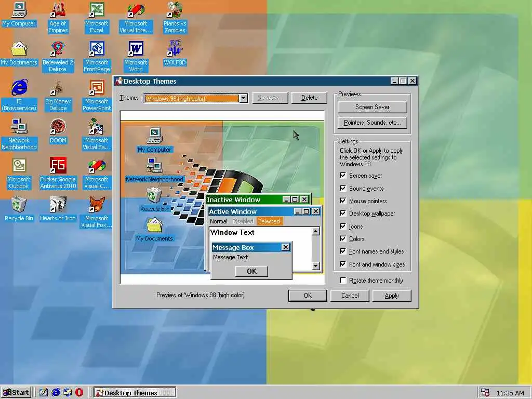Toggle Font and window sizes checkbox
Screen dimensions: 532x399
click(x=343, y=264)
